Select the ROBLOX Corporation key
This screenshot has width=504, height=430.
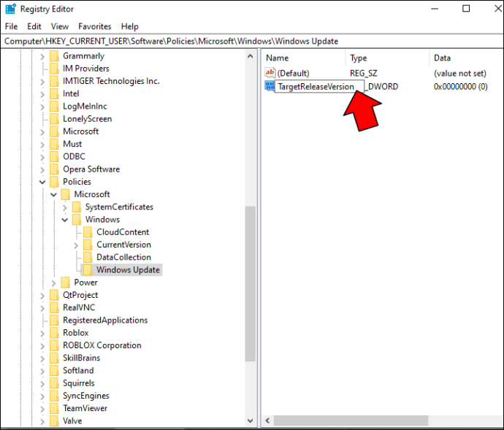click(102, 345)
